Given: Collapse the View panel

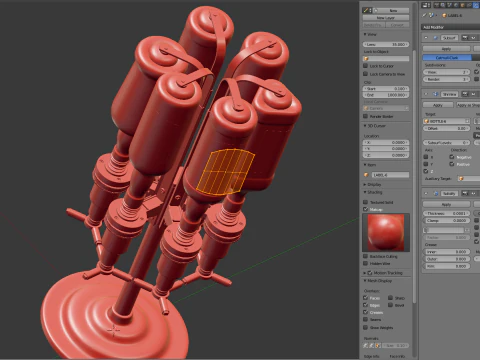Looking at the screenshot, I should point(365,34).
